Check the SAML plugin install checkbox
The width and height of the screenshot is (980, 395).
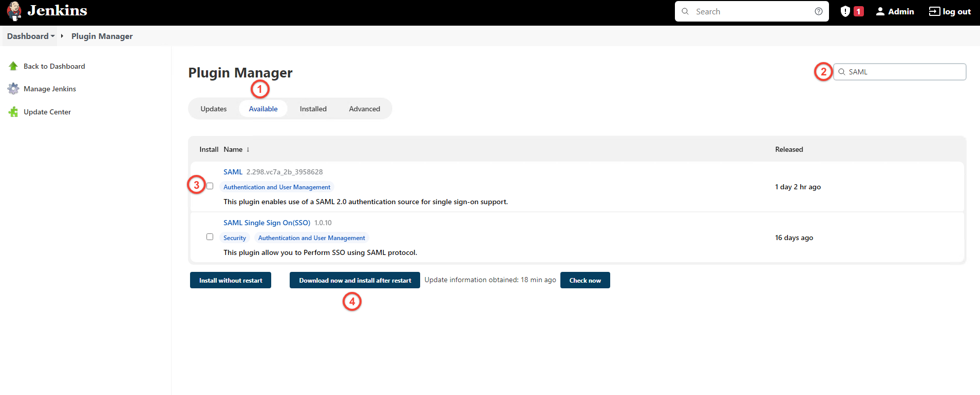[x=210, y=186]
